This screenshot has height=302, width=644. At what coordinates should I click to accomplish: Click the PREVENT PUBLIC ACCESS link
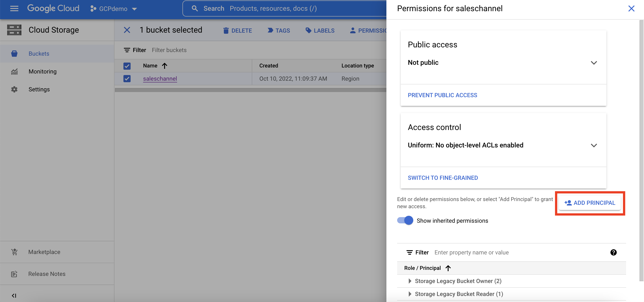pos(442,95)
